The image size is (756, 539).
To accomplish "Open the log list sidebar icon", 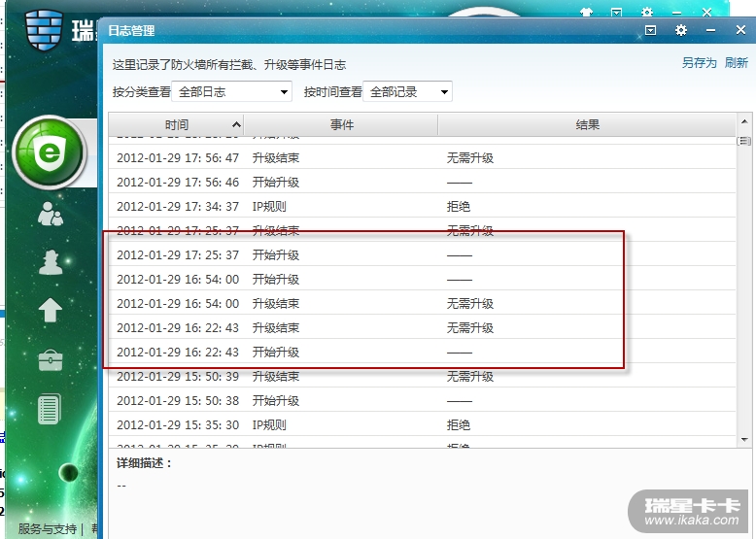I will click(x=50, y=409).
